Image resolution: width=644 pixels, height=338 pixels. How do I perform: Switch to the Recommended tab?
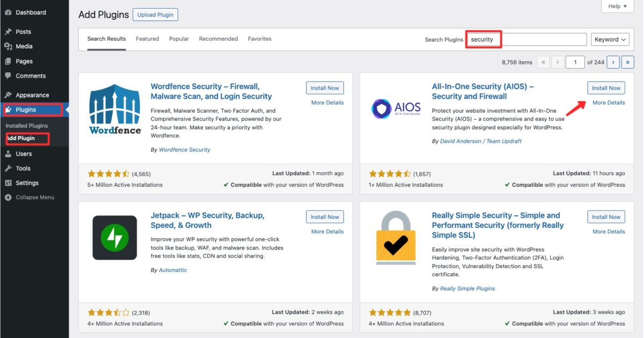218,39
